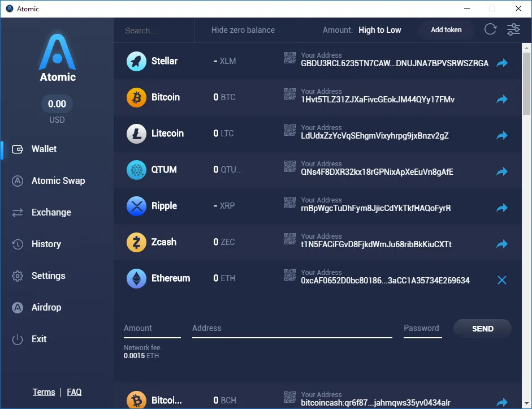This screenshot has width=532, height=409.
Task: Click the Ripple coin icon
Action: 136,206
